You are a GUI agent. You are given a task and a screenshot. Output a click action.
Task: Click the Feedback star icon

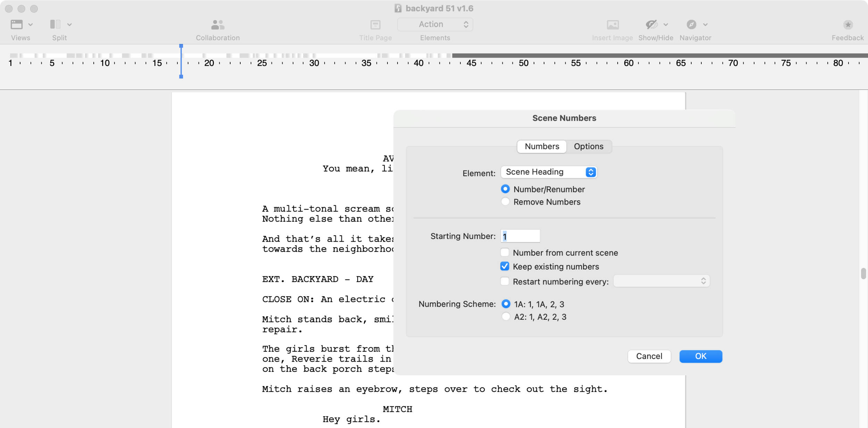848,25
